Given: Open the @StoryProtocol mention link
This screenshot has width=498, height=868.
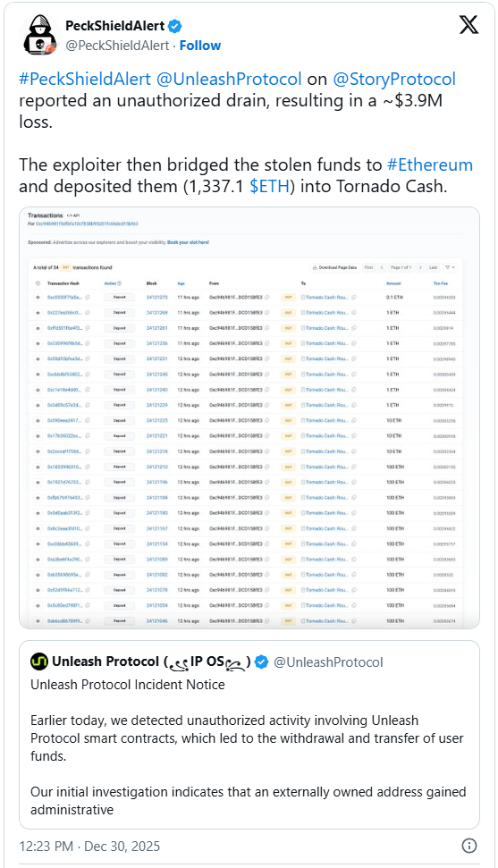Looking at the screenshot, I should [x=394, y=80].
